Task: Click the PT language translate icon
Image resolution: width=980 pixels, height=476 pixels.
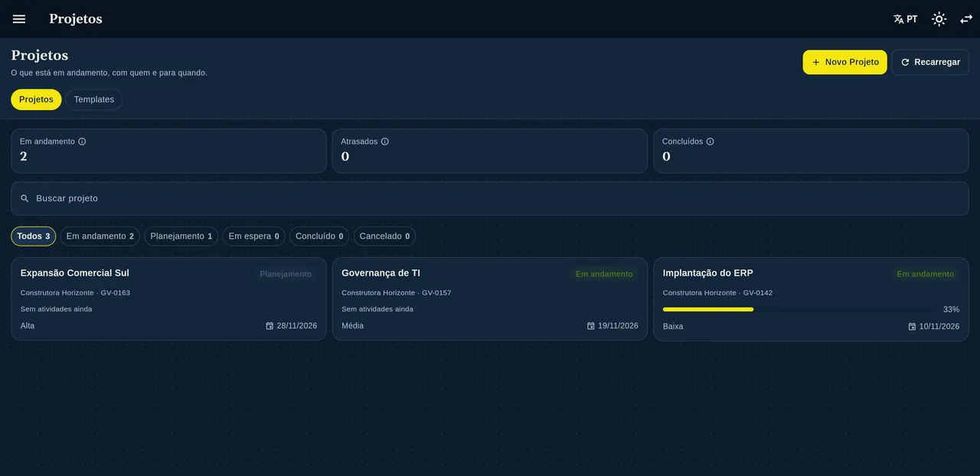Action: coord(899,19)
